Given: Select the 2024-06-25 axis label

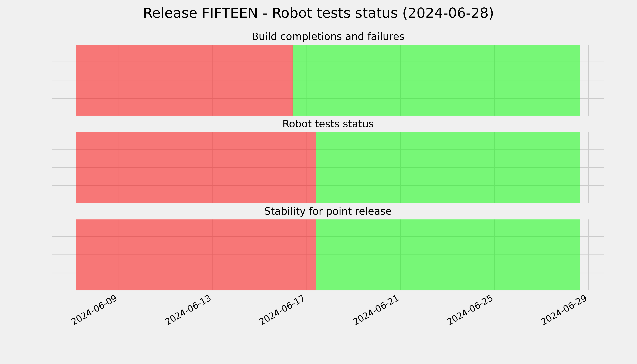Looking at the screenshot, I should point(470,310).
